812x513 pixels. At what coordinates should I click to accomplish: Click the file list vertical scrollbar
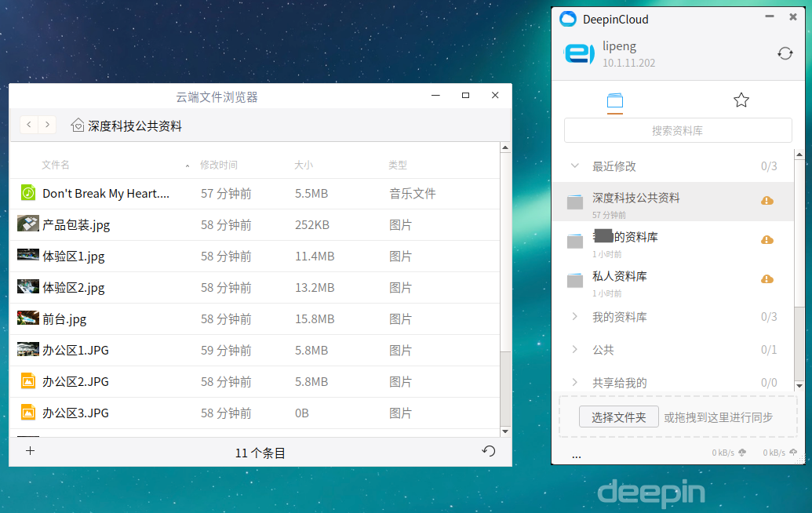505,290
